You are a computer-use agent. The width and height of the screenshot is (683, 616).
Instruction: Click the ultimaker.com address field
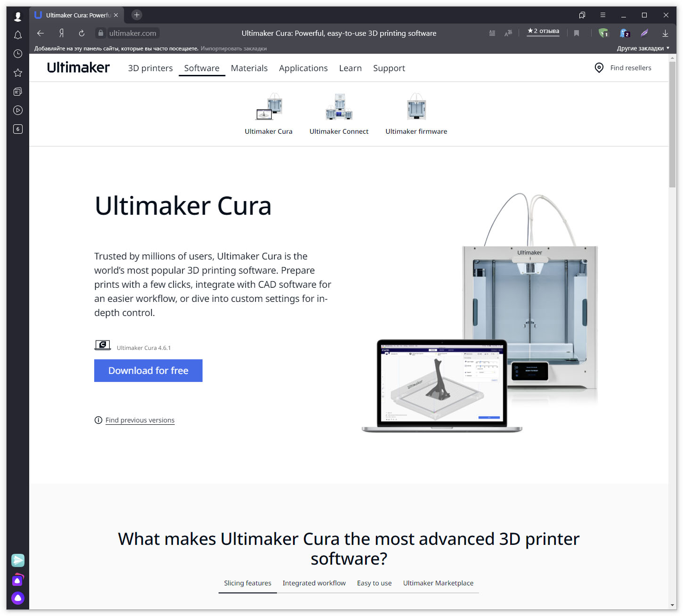[133, 33]
